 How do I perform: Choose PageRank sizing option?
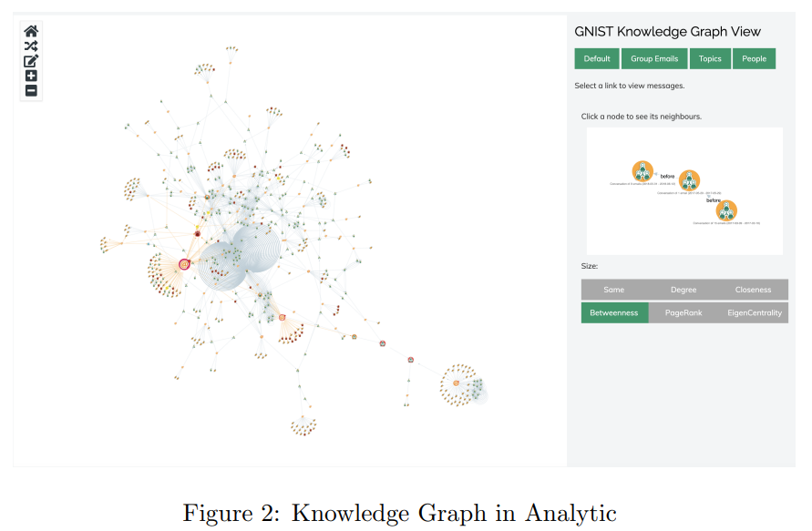coord(684,312)
